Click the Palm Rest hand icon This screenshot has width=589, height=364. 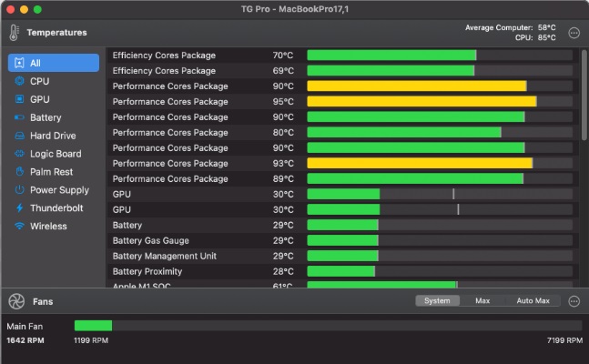(19, 172)
